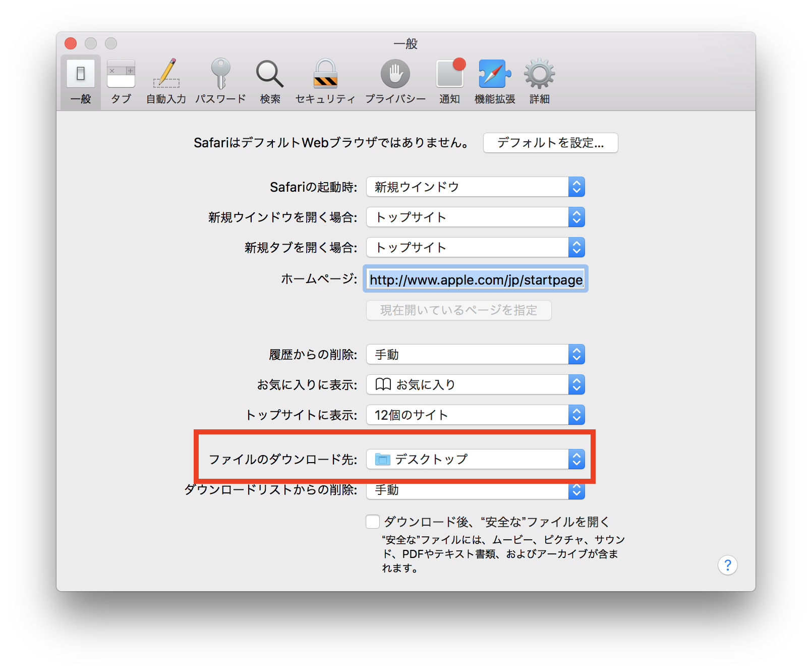Enable ダウンロード後、"安全な"ファイルを開く
Screen dimensions: 812x672
click(x=373, y=522)
